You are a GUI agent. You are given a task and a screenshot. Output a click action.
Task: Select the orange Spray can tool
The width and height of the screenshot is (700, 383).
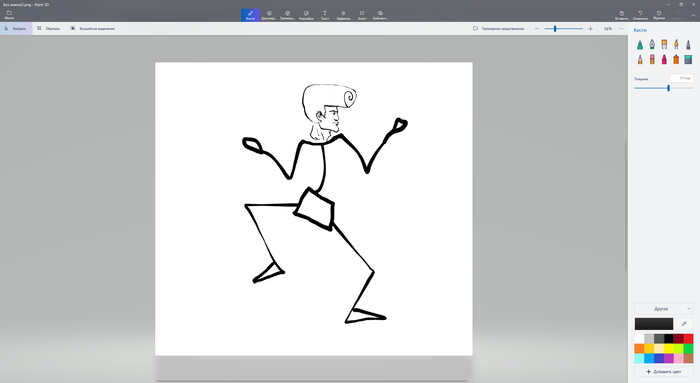[676, 59]
